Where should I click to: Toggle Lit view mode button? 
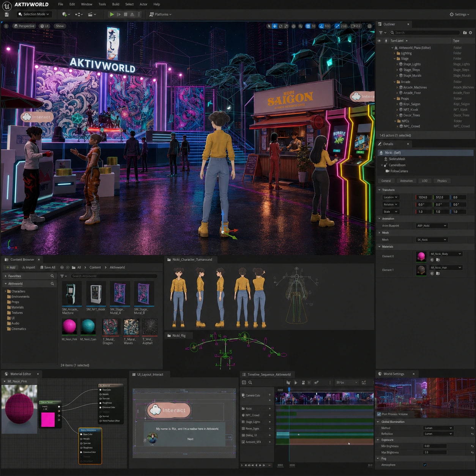point(45,26)
